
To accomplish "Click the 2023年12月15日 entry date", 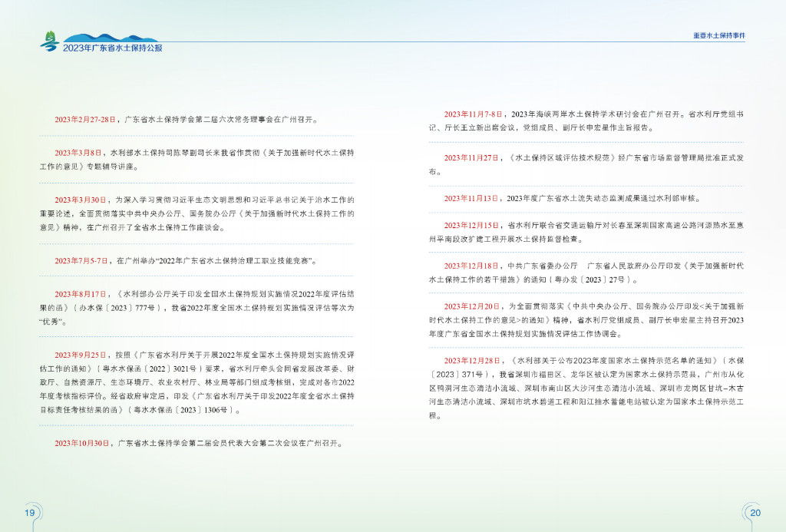I will pos(471,226).
